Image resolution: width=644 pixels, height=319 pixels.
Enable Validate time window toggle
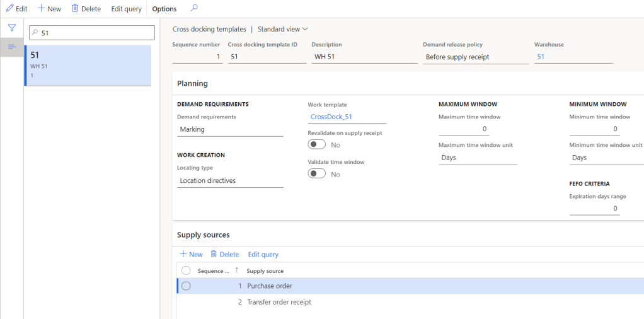[x=316, y=174]
